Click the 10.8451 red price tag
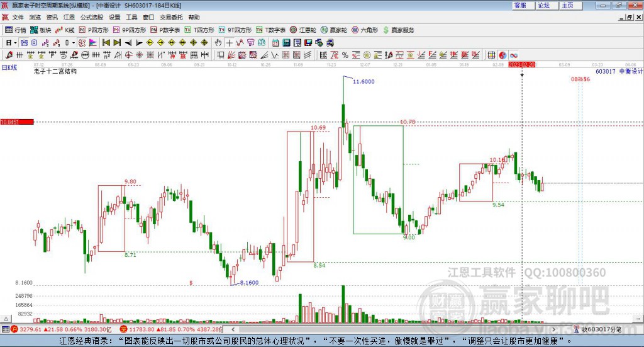This screenshot has width=644, height=347. [x=17, y=122]
